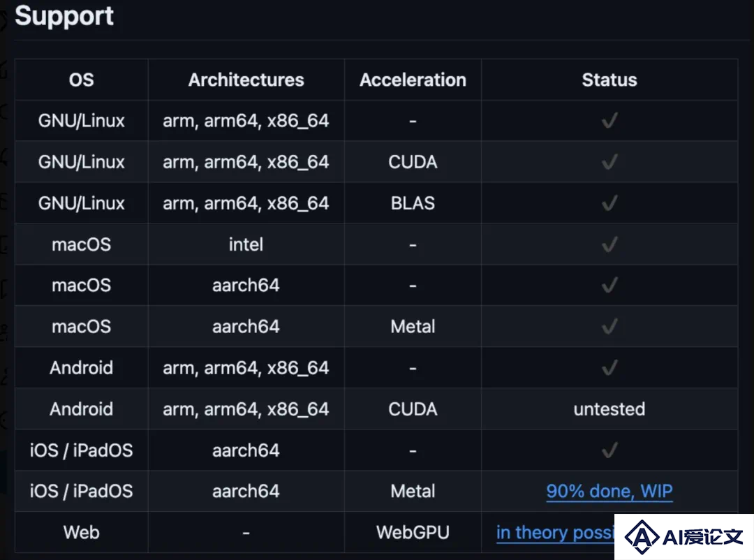Viewport: 754px width, 560px height.
Task: Open the "90% done, WIP" link
Action: 609,491
